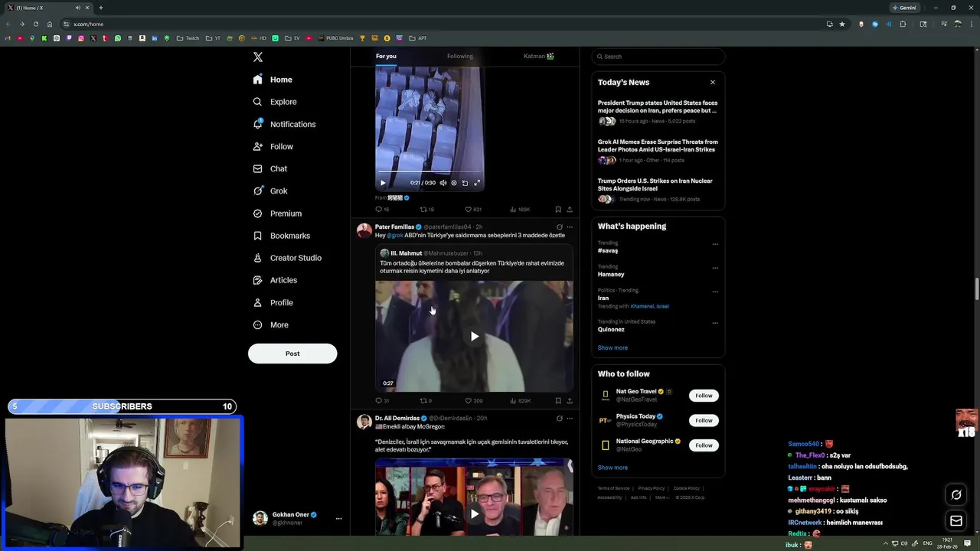Screen dimensions: 980x551
Task: Play the Pater Familias post video
Action: pos(474,337)
